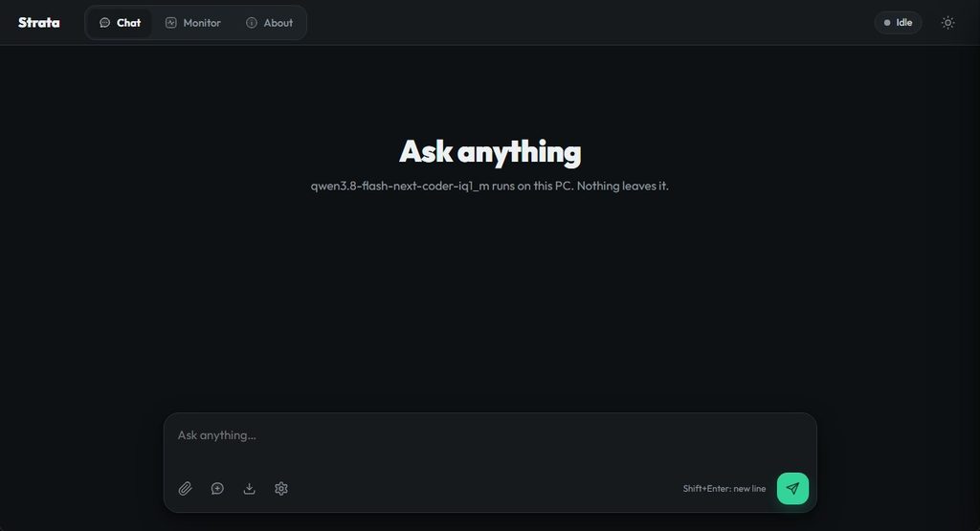Start a new chat with the bubble-plus icon

(x=217, y=489)
